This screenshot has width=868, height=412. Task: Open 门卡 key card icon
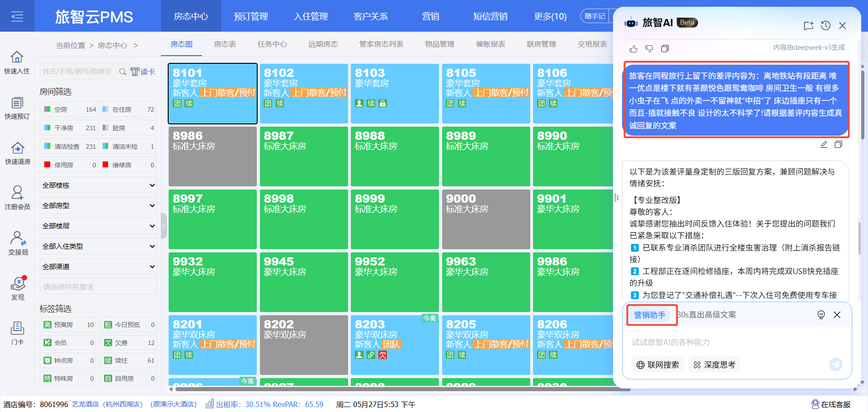click(x=17, y=333)
